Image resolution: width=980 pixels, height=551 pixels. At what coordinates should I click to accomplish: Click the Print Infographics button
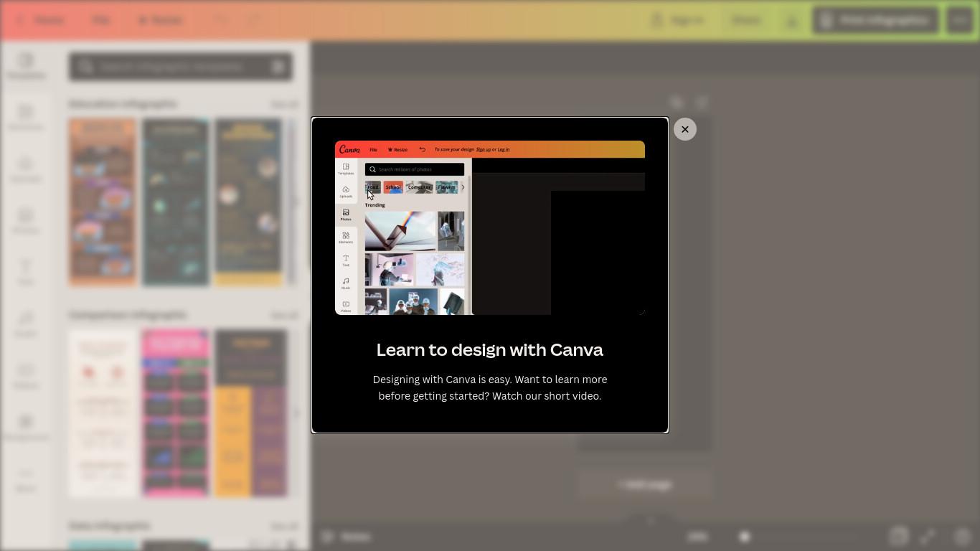click(875, 20)
